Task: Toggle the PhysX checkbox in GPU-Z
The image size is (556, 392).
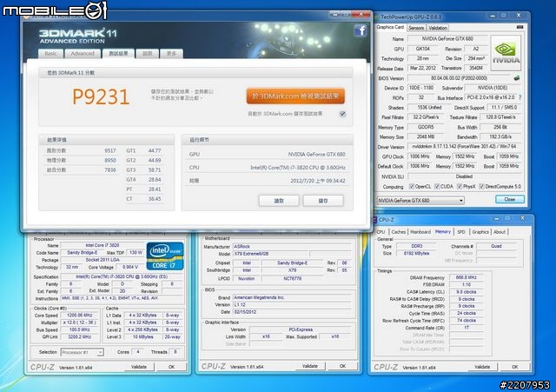Action: (x=460, y=186)
